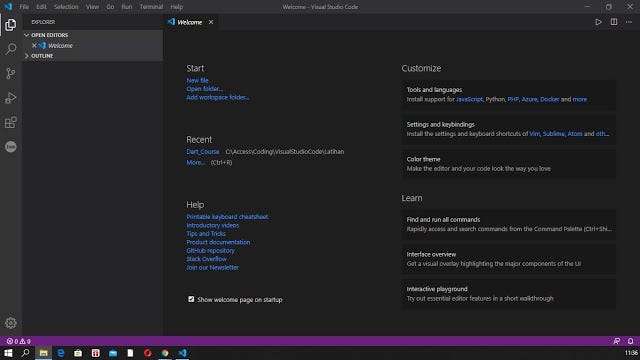Image resolution: width=640 pixels, height=360 pixels.
Task: Open the Explorer view in activity bar
Action: [x=11, y=25]
